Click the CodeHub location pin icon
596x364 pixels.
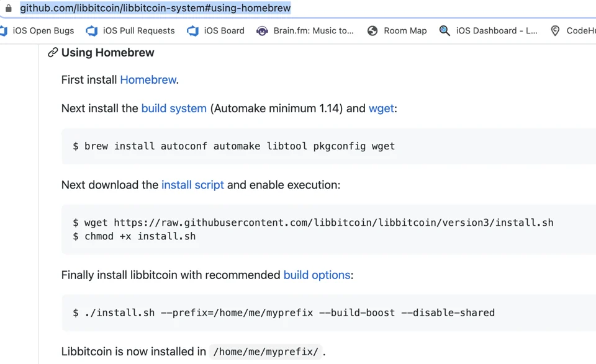(x=555, y=31)
